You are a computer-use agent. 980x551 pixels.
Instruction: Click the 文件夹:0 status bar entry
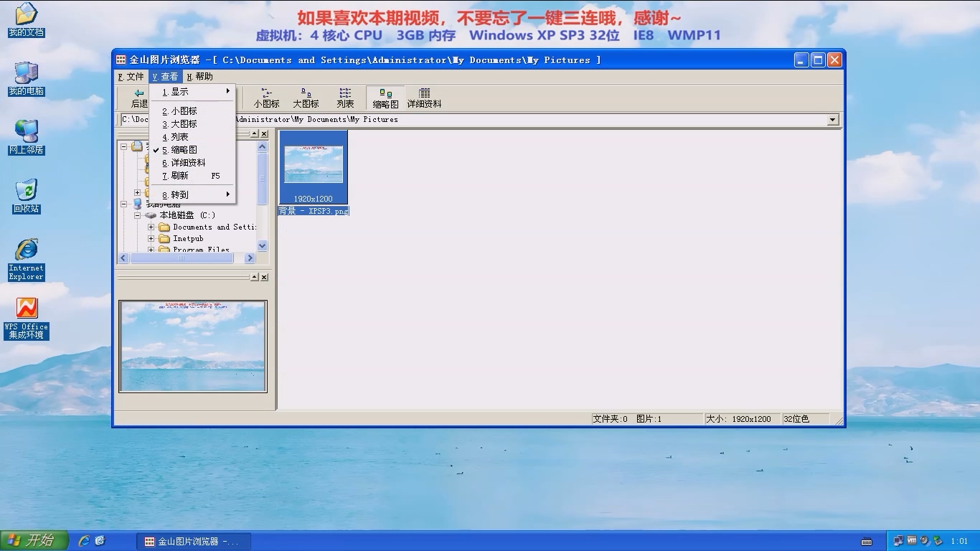(x=611, y=419)
